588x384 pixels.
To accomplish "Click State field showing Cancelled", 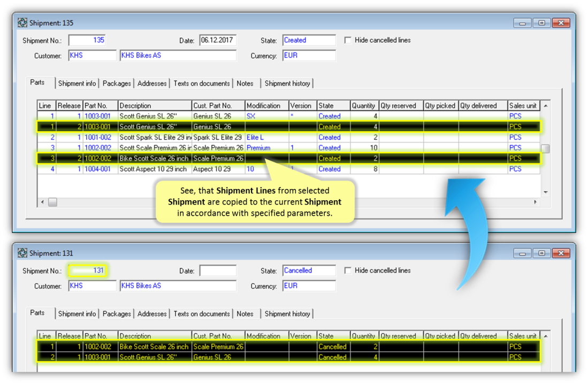I will click(x=309, y=270).
